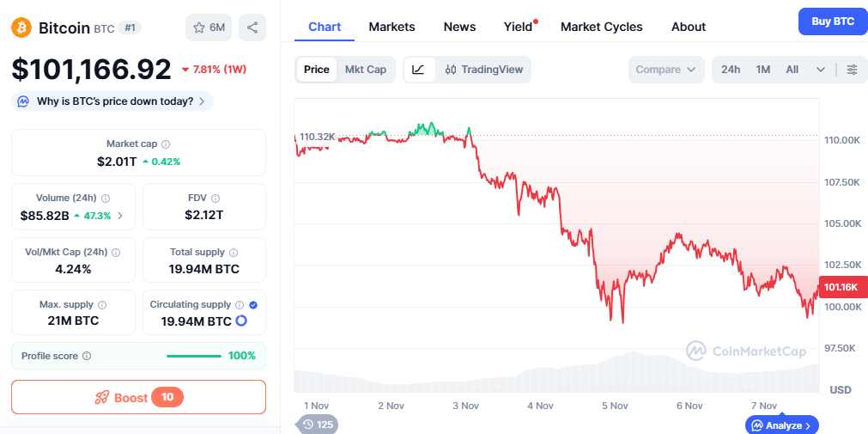This screenshot has width=868, height=434.
Task: Click the Market cap info icon
Action: pos(166,144)
